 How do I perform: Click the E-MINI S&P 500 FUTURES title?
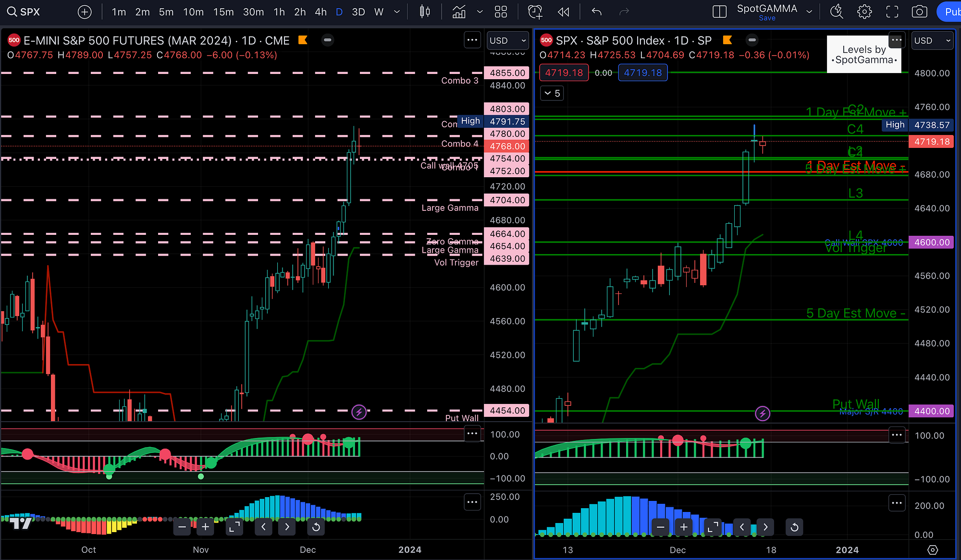coord(157,40)
